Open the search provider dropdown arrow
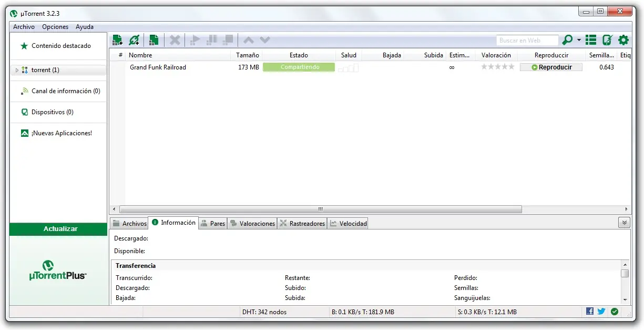This screenshot has width=644, height=330. (579, 40)
